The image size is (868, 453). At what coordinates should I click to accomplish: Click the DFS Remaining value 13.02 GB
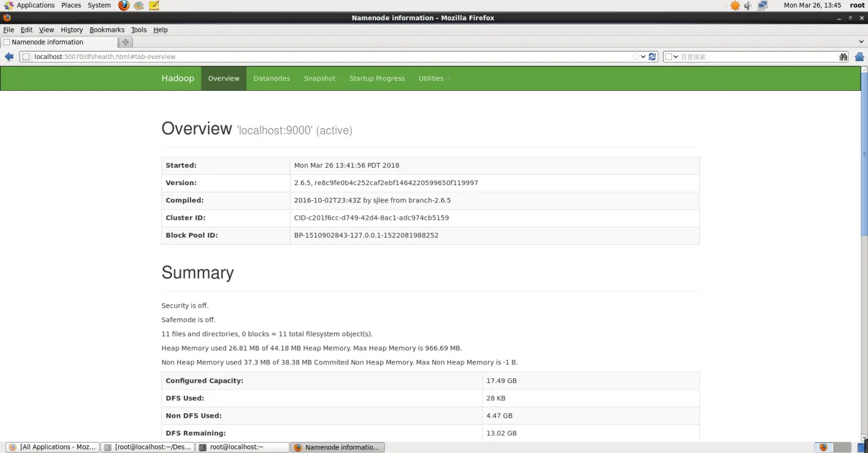[x=501, y=433]
